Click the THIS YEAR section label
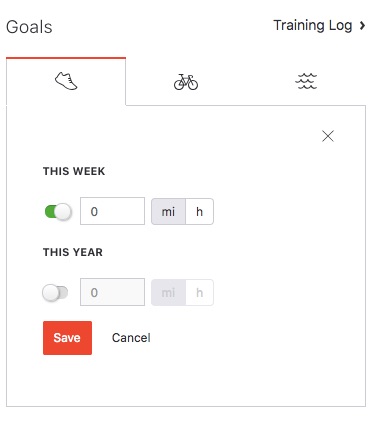 coord(73,252)
